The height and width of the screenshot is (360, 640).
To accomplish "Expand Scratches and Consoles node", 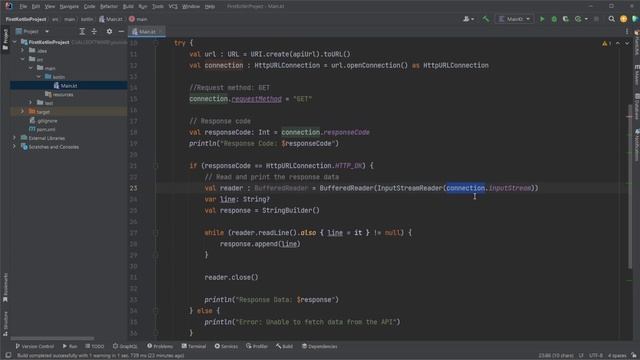I will click(x=15, y=147).
